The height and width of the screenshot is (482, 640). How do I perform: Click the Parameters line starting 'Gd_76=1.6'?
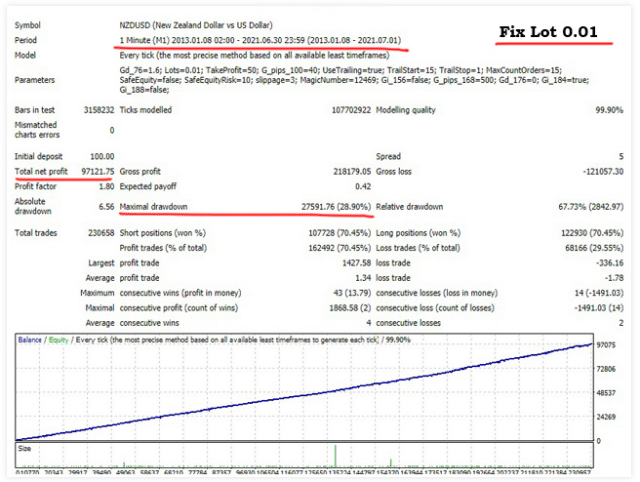[340, 70]
